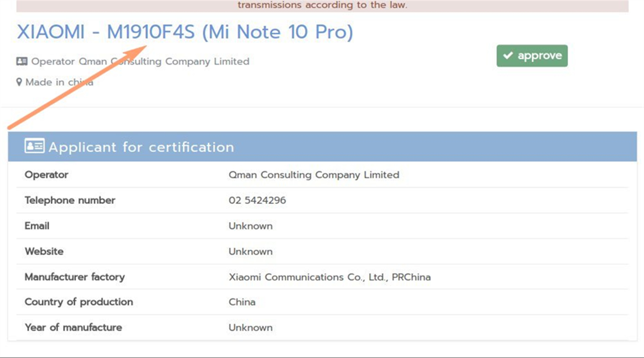Click the ID card icon in Applicant header

pyautogui.click(x=34, y=146)
